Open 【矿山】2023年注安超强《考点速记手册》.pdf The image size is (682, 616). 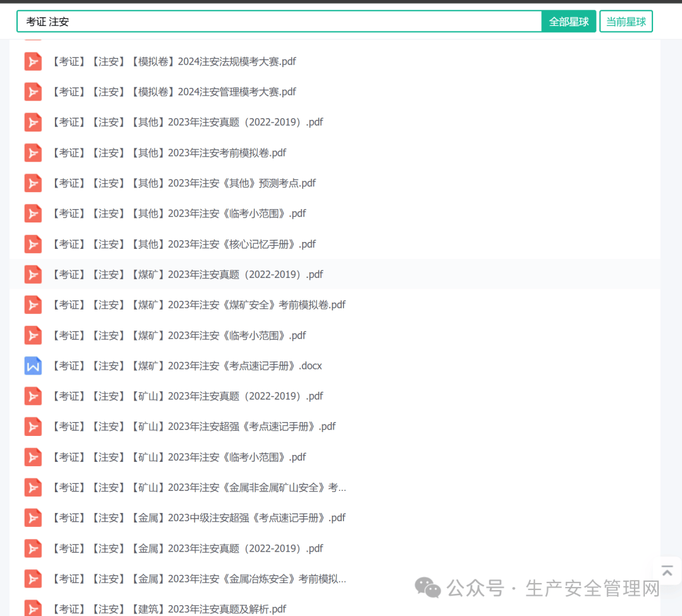coord(193,426)
